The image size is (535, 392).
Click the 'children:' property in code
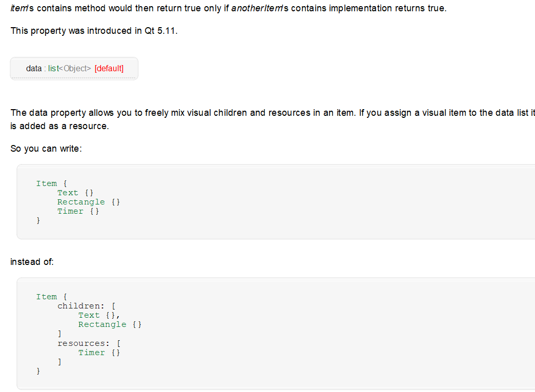81,306
